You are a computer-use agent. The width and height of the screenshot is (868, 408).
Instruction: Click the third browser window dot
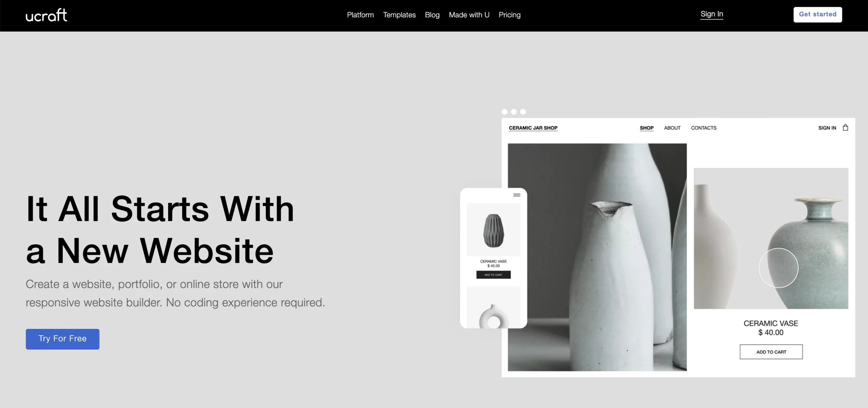[523, 112]
